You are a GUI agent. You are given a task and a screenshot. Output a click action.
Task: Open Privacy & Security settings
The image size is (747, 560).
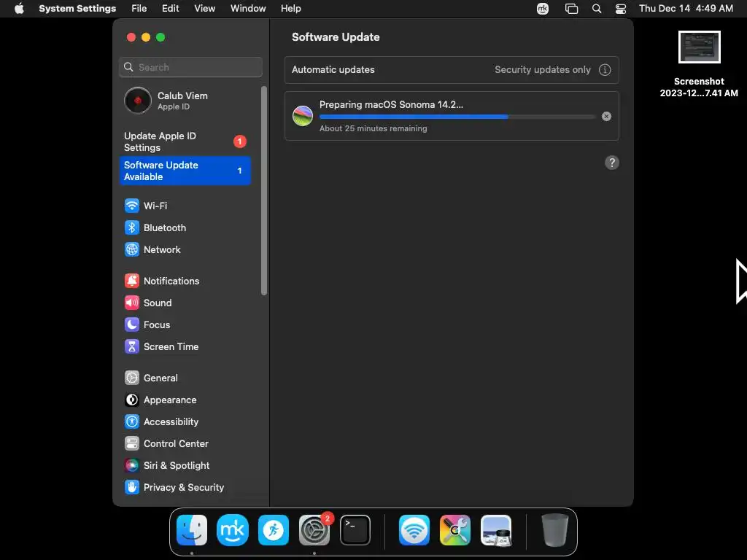(185, 488)
